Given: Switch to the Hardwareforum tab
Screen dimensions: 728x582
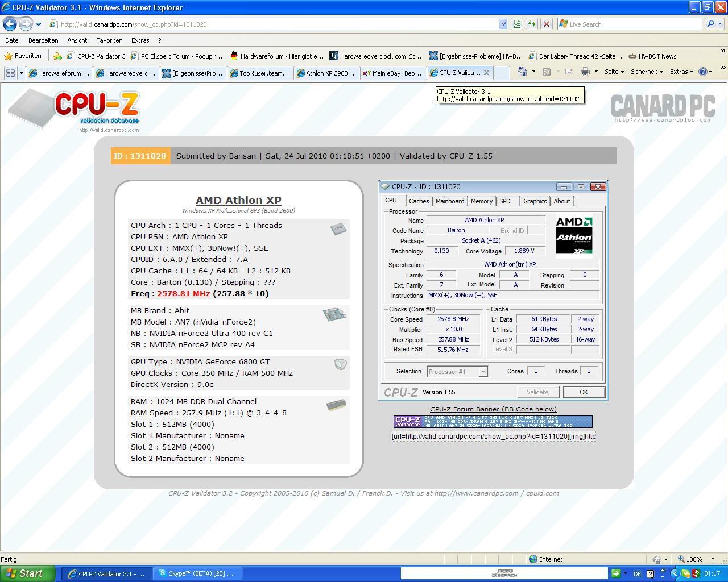Looking at the screenshot, I should (60, 73).
